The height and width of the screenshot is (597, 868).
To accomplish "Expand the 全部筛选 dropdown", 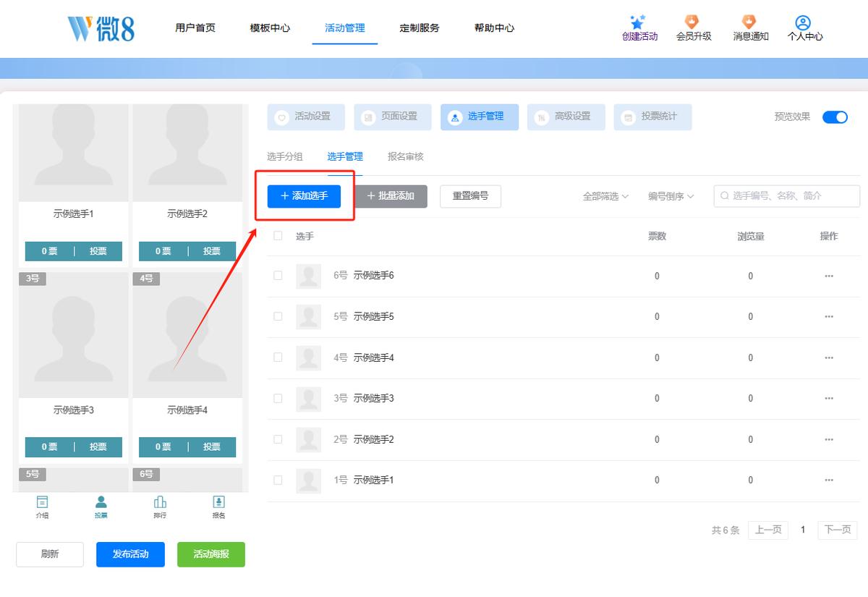I will point(605,196).
